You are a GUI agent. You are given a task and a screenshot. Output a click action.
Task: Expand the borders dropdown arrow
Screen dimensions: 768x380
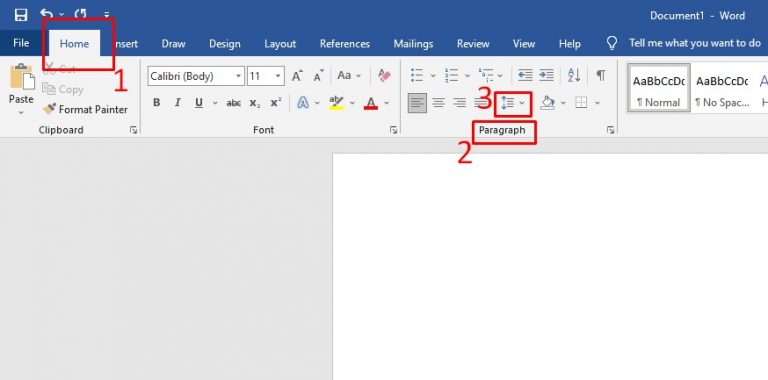597,103
